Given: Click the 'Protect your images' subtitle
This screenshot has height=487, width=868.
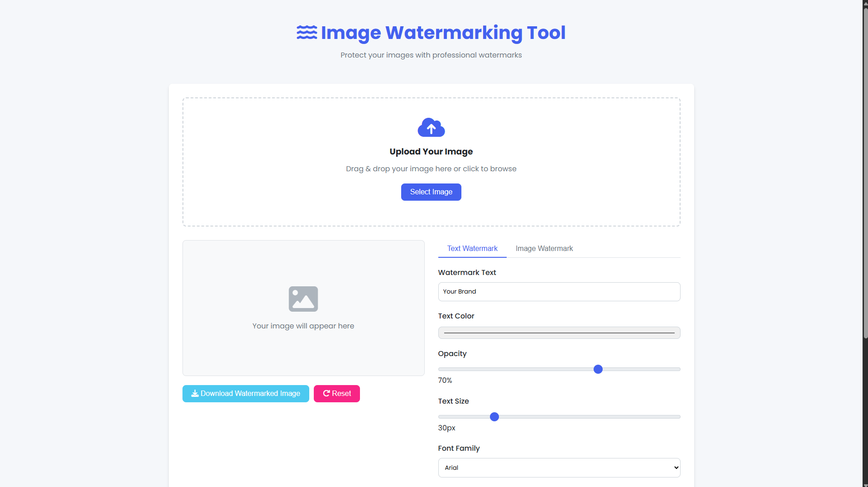Looking at the screenshot, I should pos(431,55).
